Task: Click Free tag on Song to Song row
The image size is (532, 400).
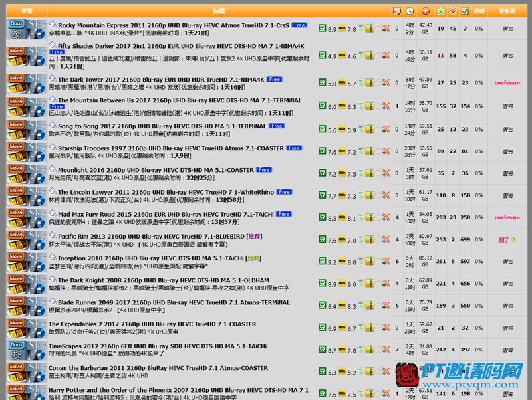Action: [x=277, y=126]
